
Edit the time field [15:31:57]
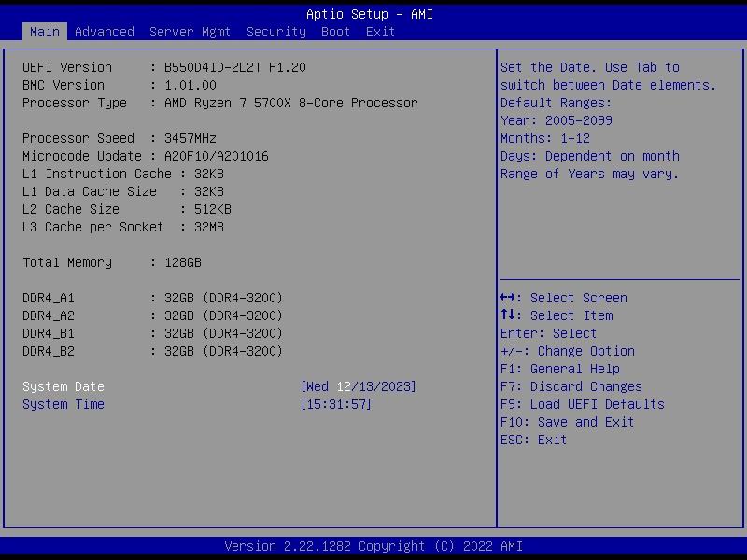point(336,404)
